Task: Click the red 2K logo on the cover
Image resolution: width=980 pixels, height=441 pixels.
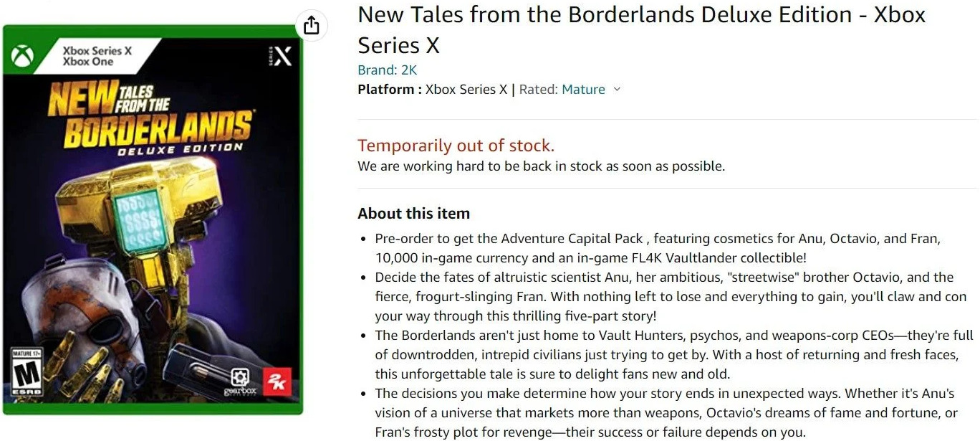Action: (276, 381)
